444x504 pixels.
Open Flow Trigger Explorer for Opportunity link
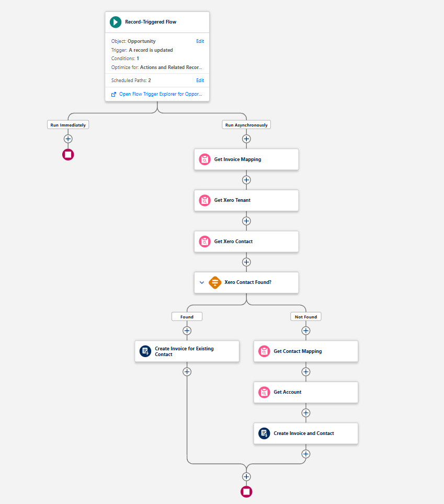coord(161,94)
